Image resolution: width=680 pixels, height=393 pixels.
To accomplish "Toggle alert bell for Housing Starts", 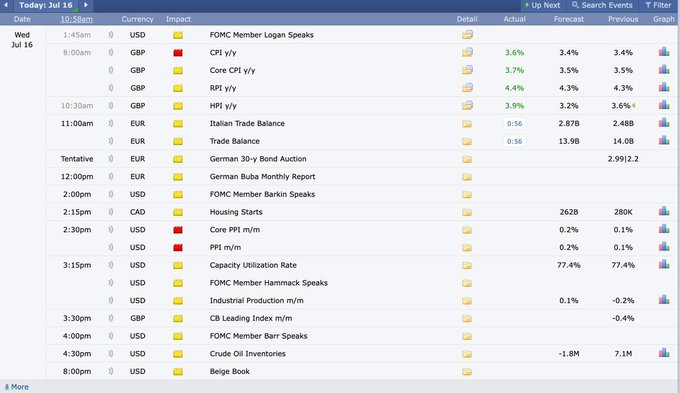I will pos(111,212).
